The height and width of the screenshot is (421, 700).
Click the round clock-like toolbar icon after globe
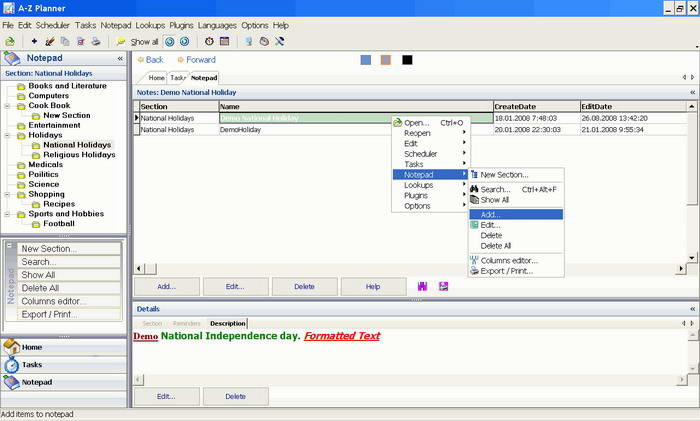pos(264,42)
